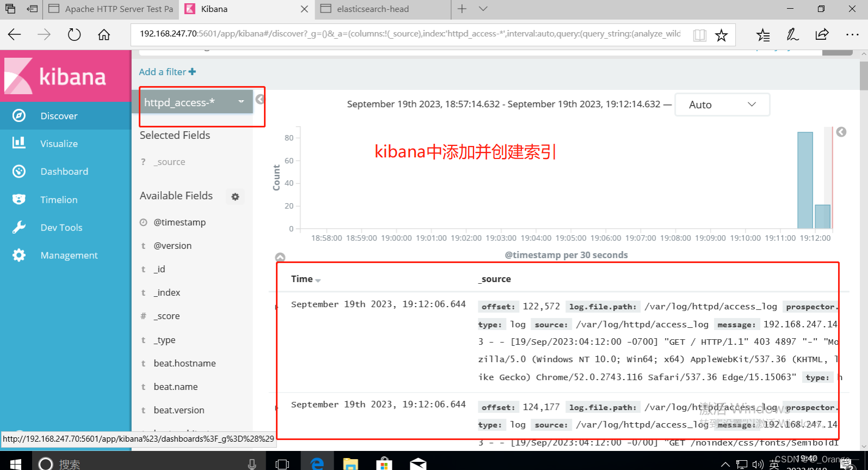Select the @timestamp field
The image size is (868, 470).
(x=180, y=222)
